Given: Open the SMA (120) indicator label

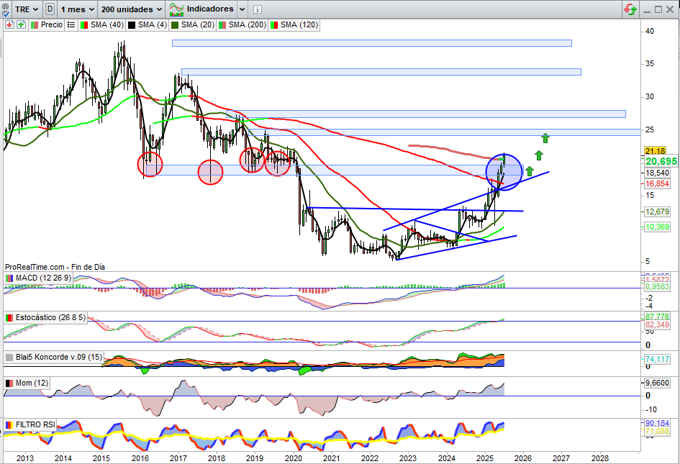Looking at the screenshot, I should point(299,25).
